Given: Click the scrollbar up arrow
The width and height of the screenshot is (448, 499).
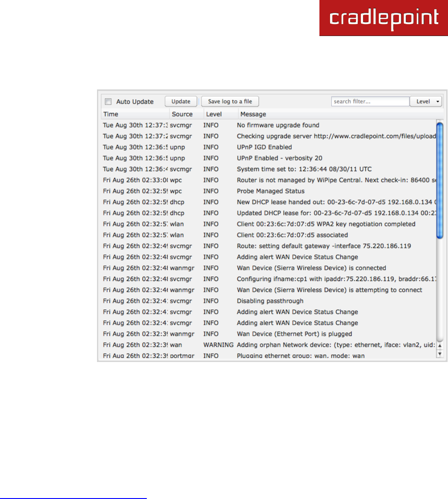Looking at the screenshot, I should pos(440,346).
